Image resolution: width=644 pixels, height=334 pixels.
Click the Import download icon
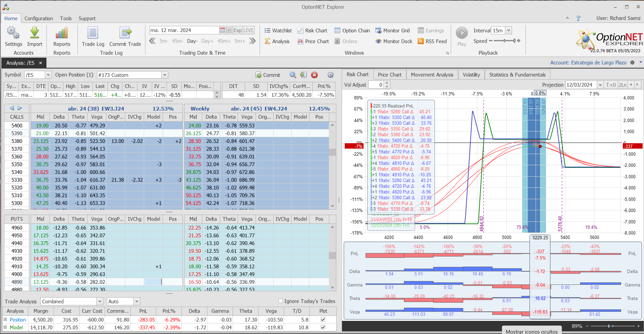pyautogui.click(x=35, y=33)
